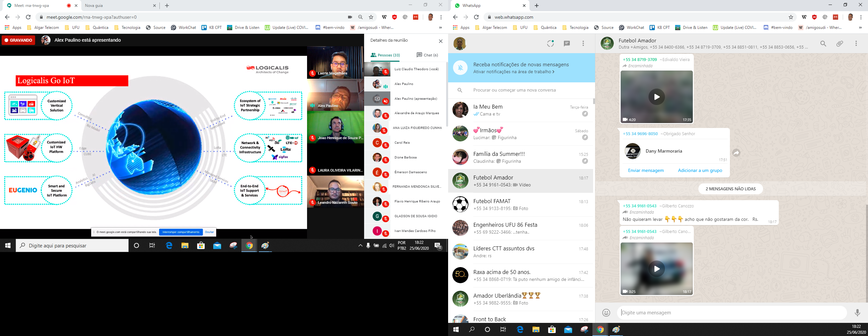
Task: Open the WhatsApp sidebar three-dot menu
Action: 583,43
